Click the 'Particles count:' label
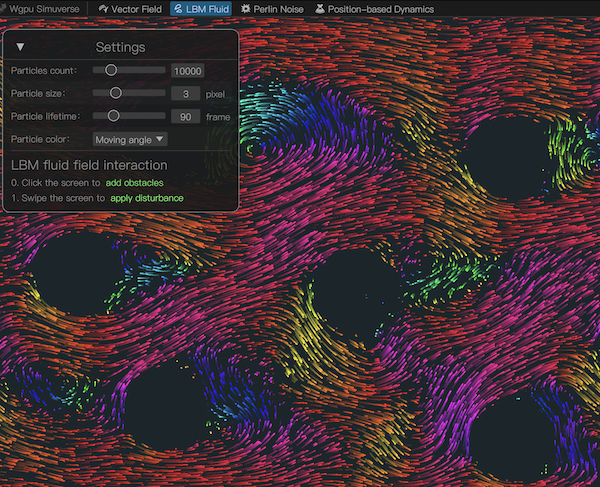 [44, 71]
